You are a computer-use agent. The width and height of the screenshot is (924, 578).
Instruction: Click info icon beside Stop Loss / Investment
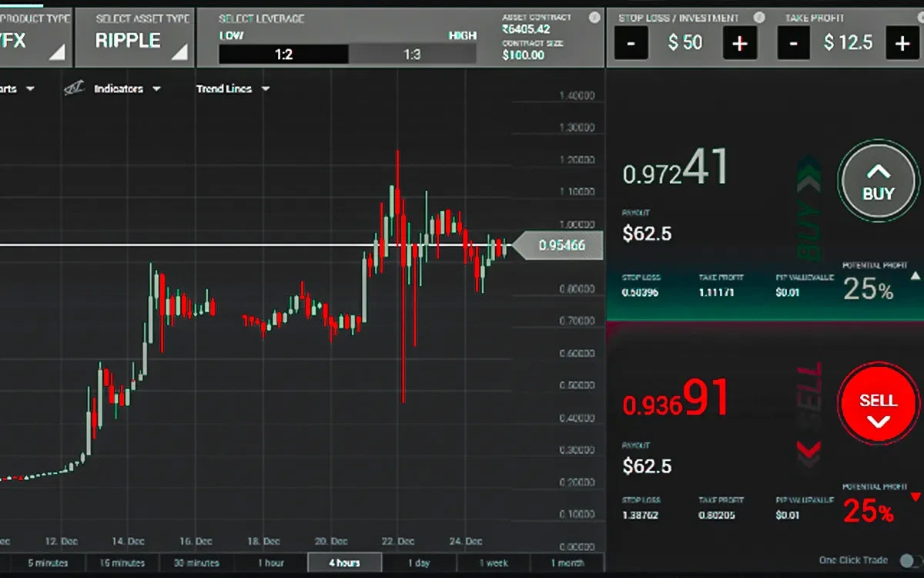point(759,17)
